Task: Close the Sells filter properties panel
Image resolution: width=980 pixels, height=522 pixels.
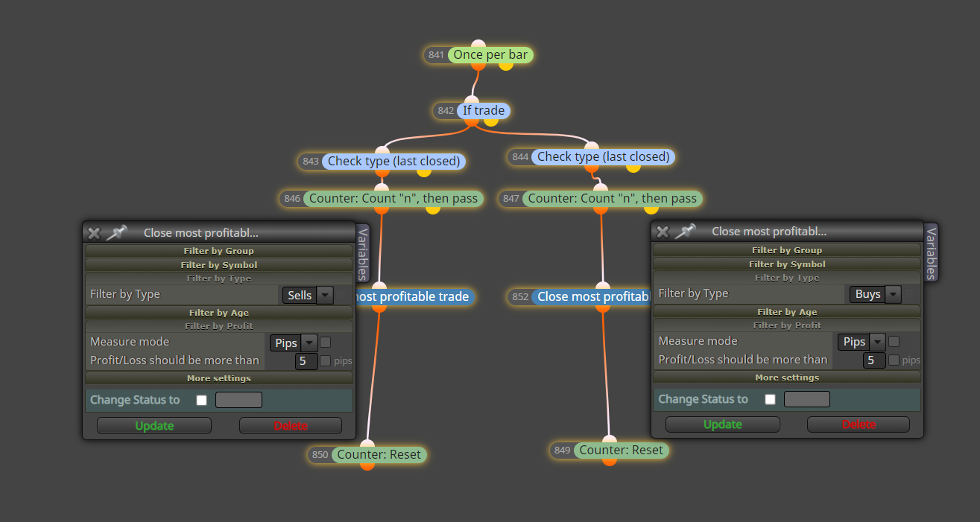Action: 94,233
